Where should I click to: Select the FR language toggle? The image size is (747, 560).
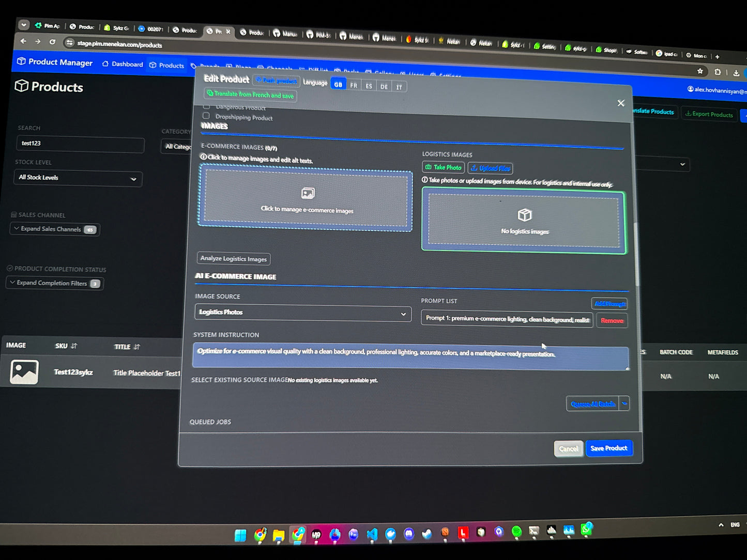click(354, 86)
